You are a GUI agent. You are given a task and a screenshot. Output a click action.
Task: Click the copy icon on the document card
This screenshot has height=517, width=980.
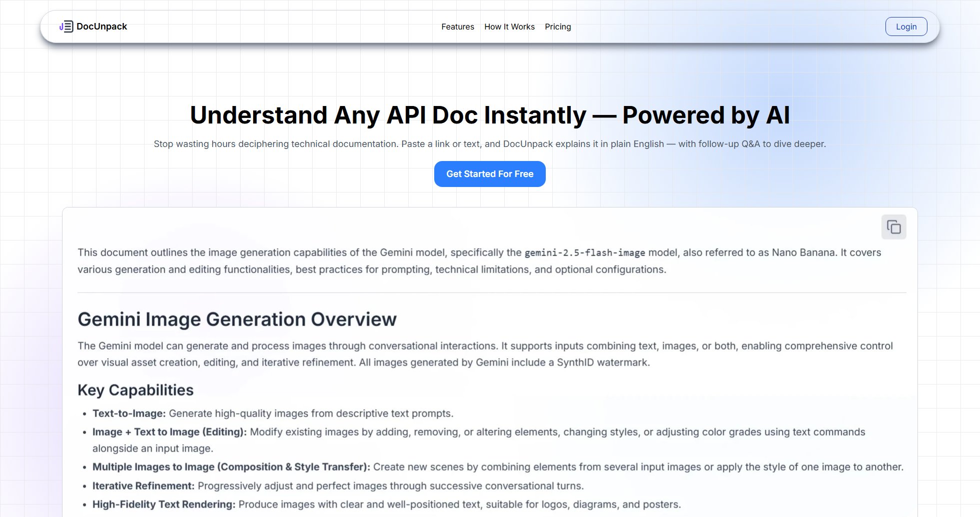[x=894, y=226]
